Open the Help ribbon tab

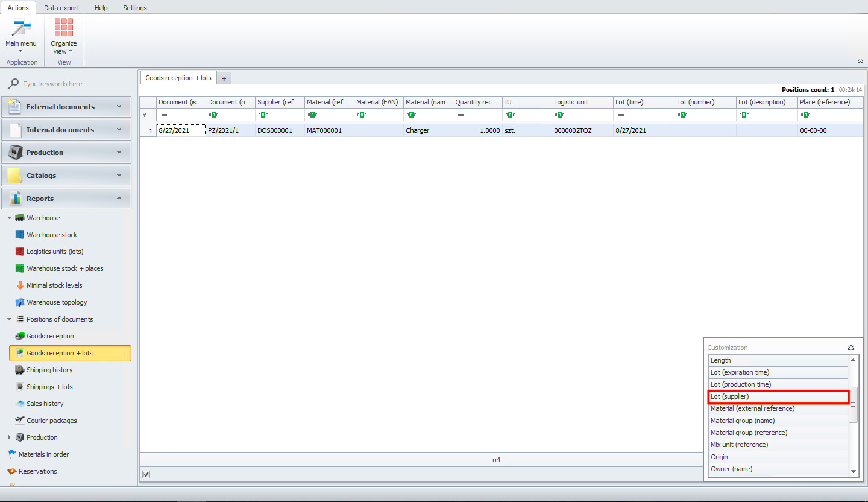click(x=101, y=8)
